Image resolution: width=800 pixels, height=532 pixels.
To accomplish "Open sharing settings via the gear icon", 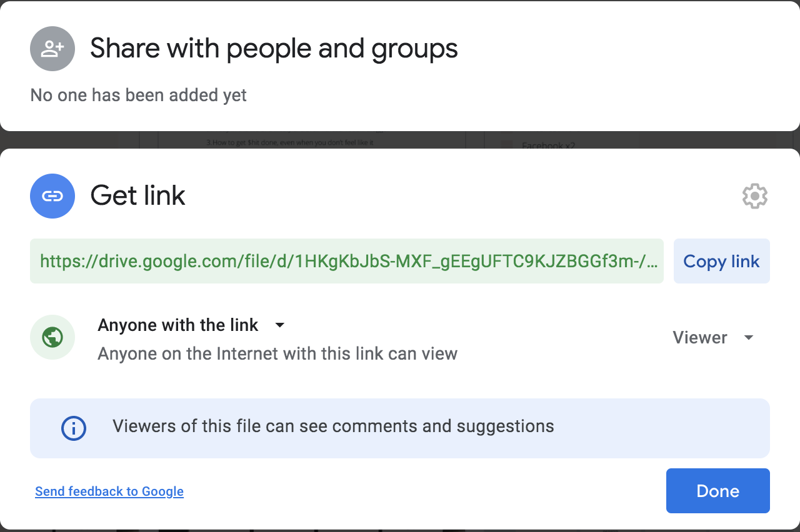I will tap(754, 196).
